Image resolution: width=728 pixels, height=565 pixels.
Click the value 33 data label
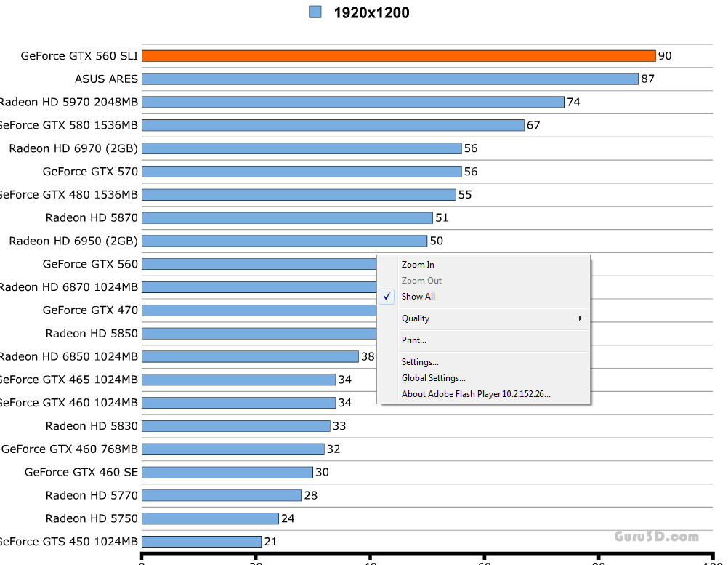pyautogui.click(x=339, y=426)
